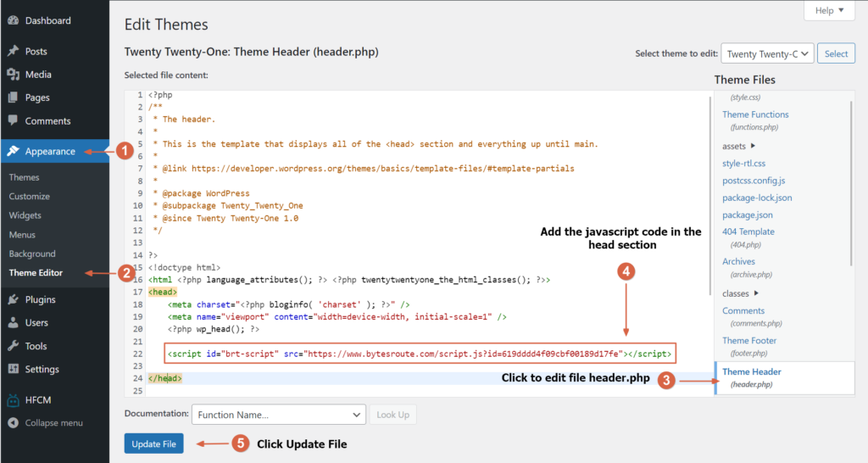The height and width of the screenshot is (463, 868).
Task: Click the Theme Files list scrollbar
Action: click(x=851, y=183)
